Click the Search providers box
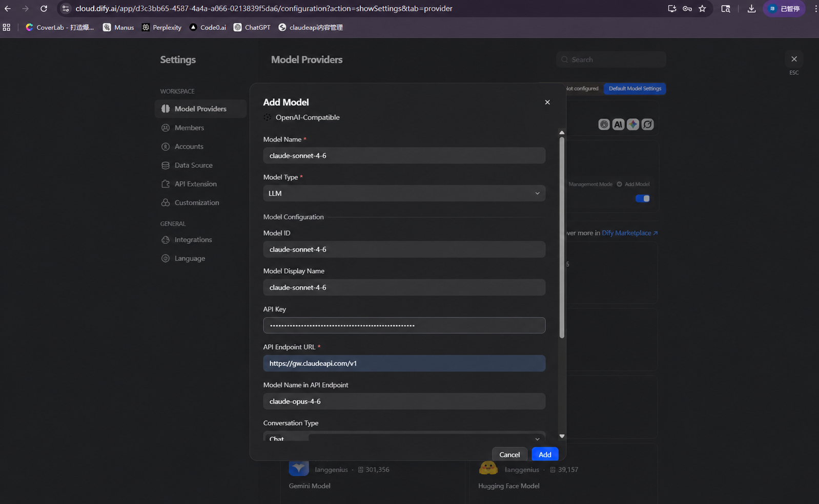 click(x=611, y=59)
